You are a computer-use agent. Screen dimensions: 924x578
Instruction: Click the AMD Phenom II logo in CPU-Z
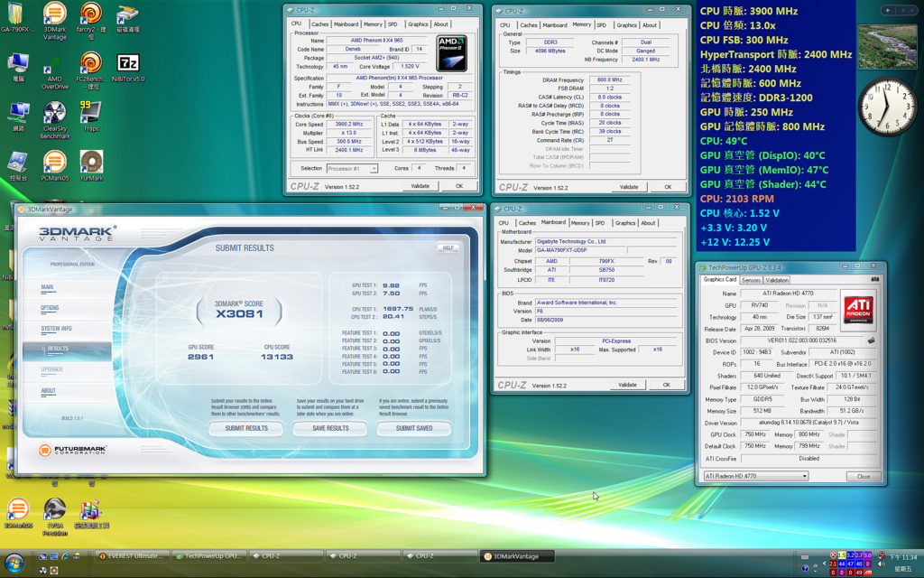(452, 53)
